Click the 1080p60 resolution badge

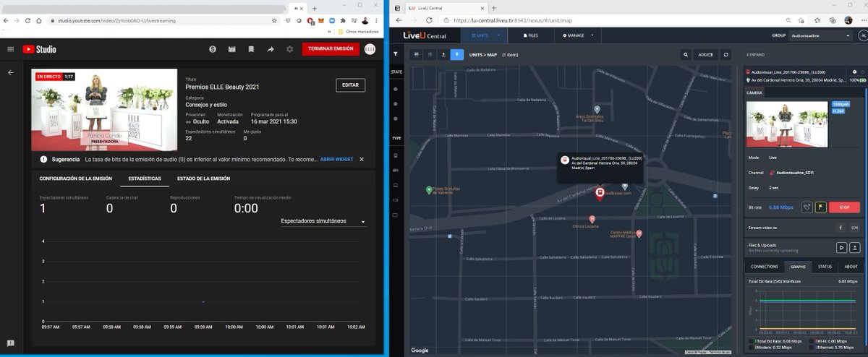[840, 104]
